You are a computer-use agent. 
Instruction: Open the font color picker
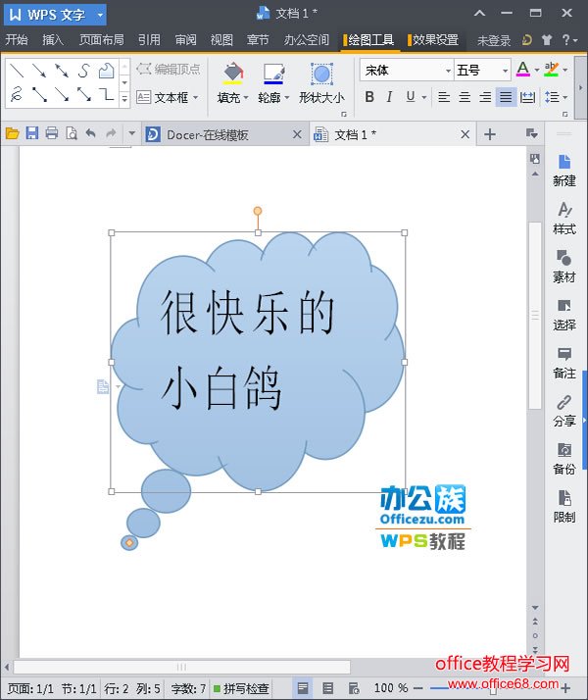tap(523, 70)
